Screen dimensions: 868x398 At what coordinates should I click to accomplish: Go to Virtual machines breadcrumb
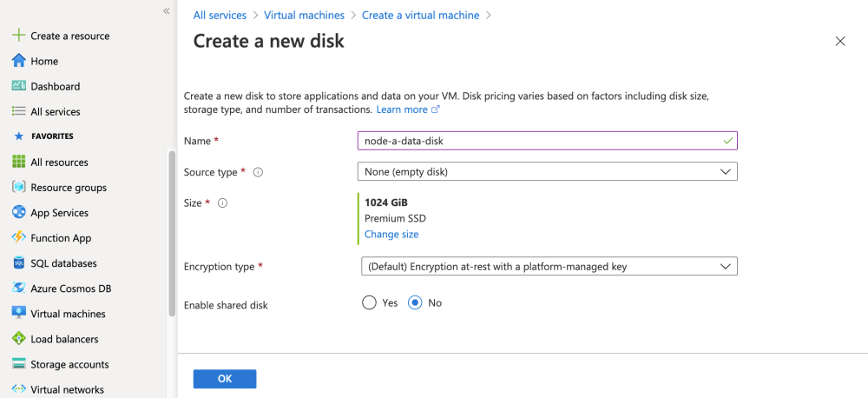click(x=304, y=16)
